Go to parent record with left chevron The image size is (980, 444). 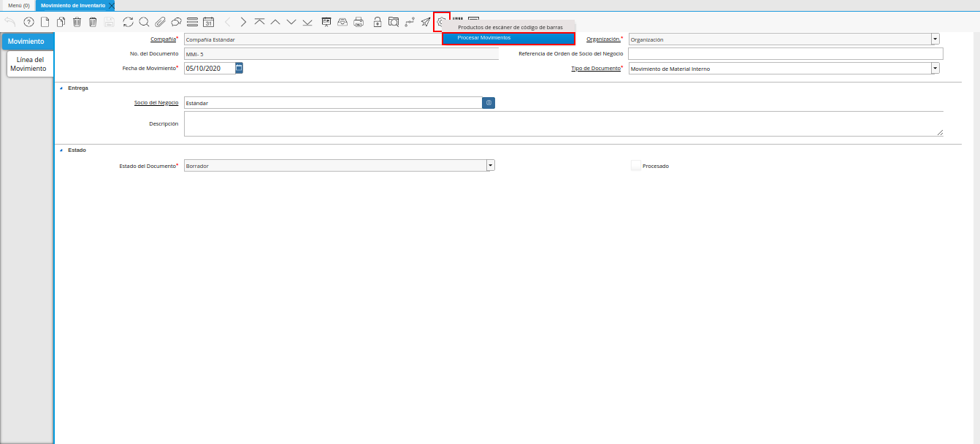pyautogui.click(x=227, y=22)
